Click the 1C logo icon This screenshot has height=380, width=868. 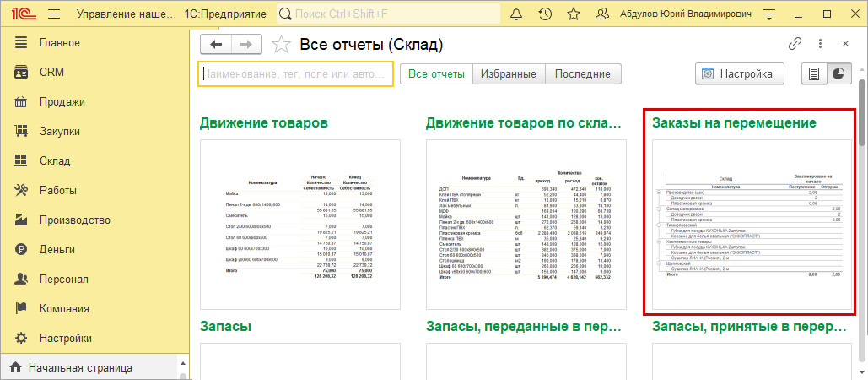(24, 14)
